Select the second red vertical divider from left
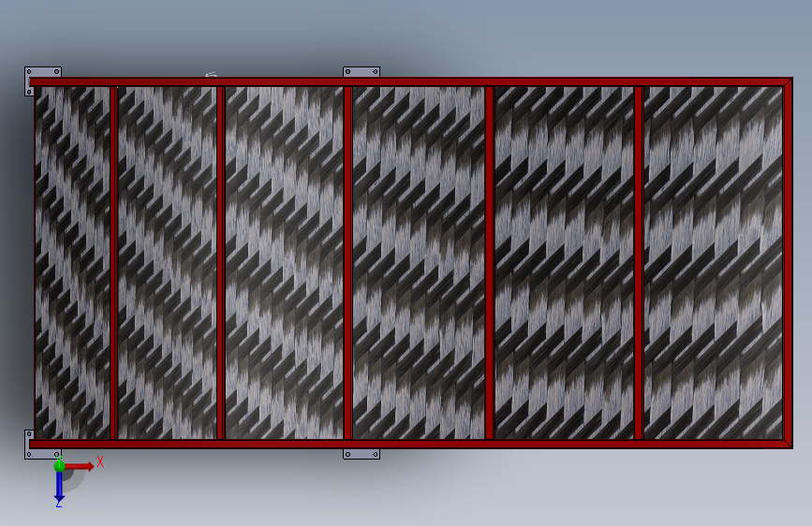This screenshot has height=526, width=812. [x=221, y=263]
